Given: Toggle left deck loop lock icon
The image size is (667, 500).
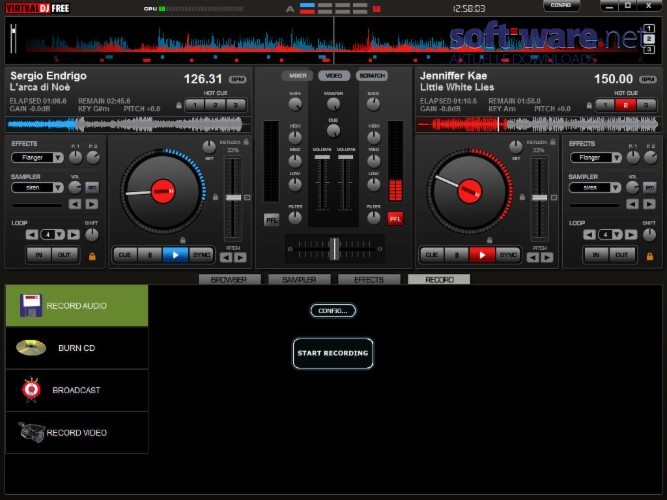Looking at the screenshot, I should click(92, 256).
